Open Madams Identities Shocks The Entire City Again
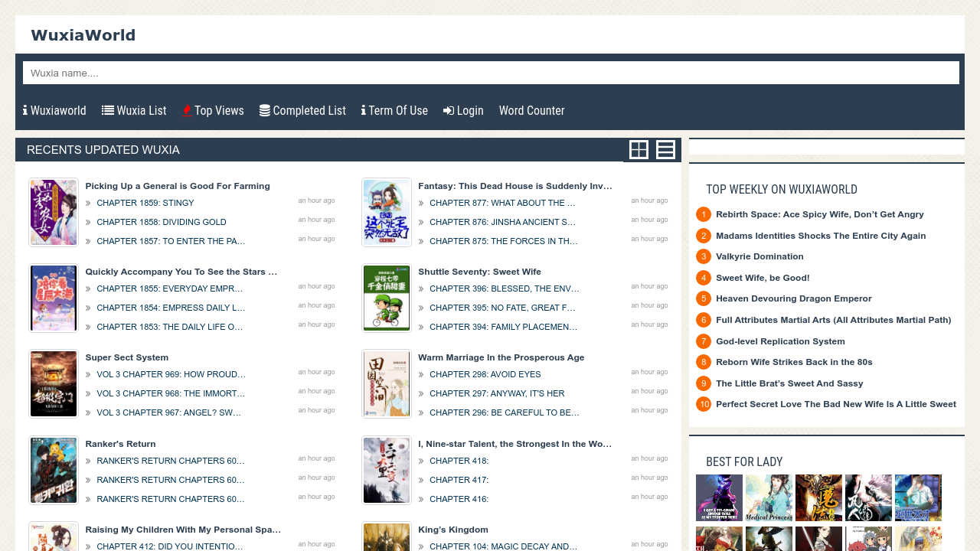 pos(821,236)
